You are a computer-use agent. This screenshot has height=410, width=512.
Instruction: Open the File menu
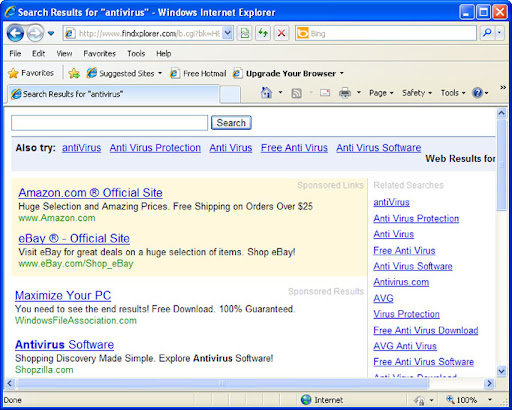coord(15,54)
